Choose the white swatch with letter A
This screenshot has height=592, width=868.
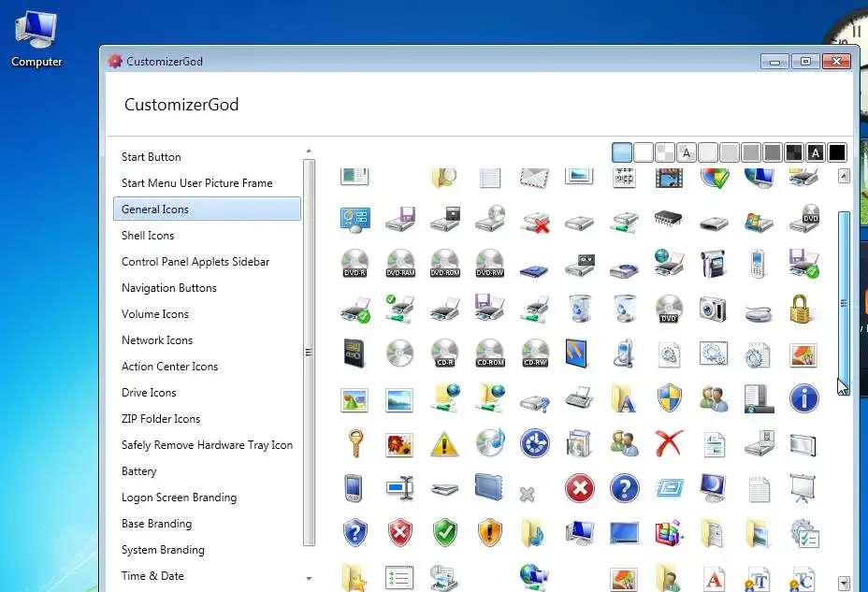(x=687, y=152)
